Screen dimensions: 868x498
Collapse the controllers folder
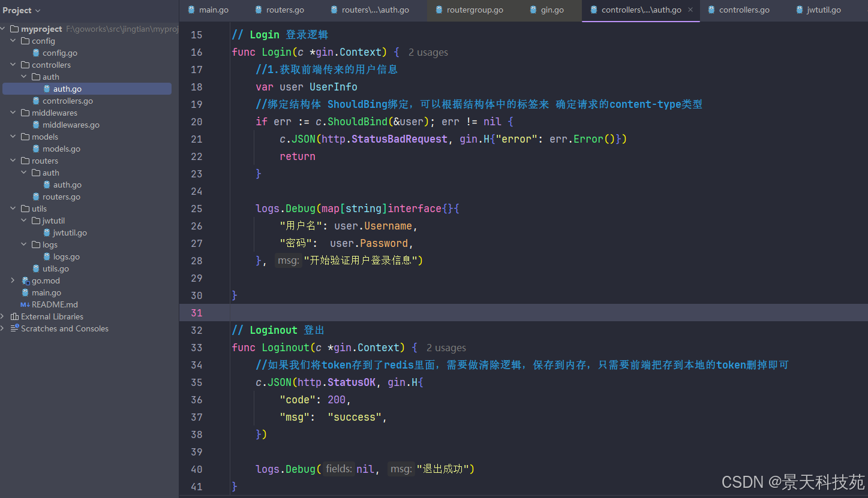pos(13,65)
